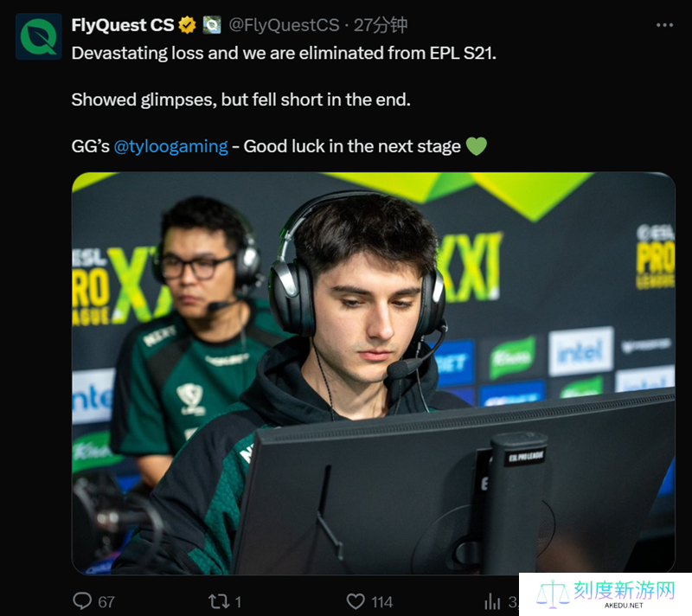
Task: Open the tweet's more options ellipsis
Action: tap(664, 26)
